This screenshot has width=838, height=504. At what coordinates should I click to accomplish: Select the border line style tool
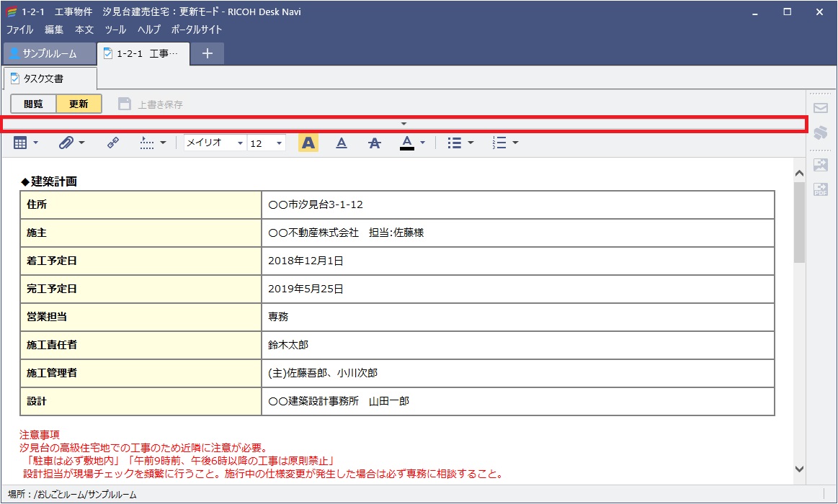coord(149,143)
